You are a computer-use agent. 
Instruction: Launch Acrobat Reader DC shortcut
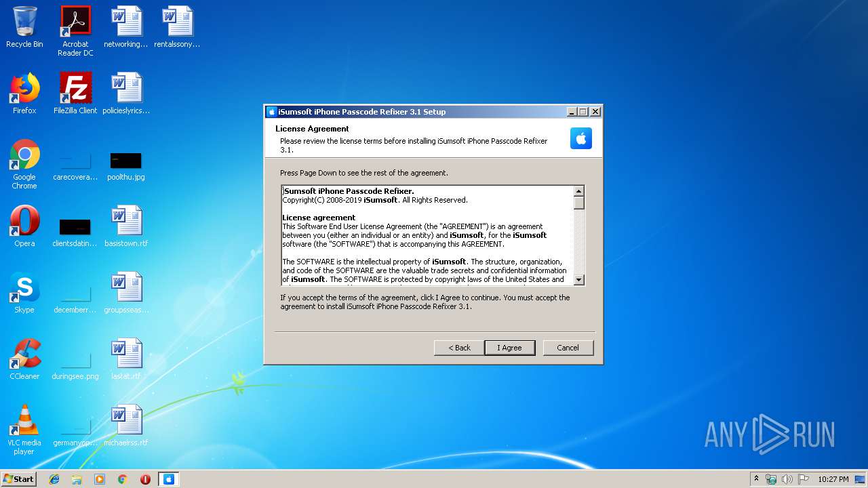(x=75, y=31)
